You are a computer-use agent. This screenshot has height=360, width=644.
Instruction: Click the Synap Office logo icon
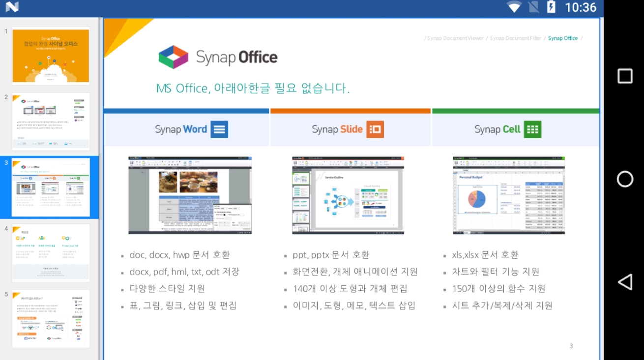(x=173, y=57)
